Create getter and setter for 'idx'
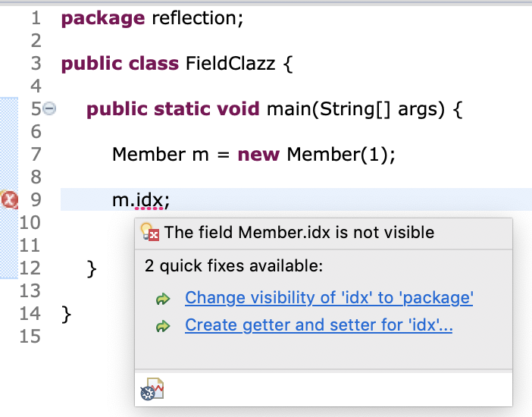This screenshot has height=417, width=532. (318, 325)
